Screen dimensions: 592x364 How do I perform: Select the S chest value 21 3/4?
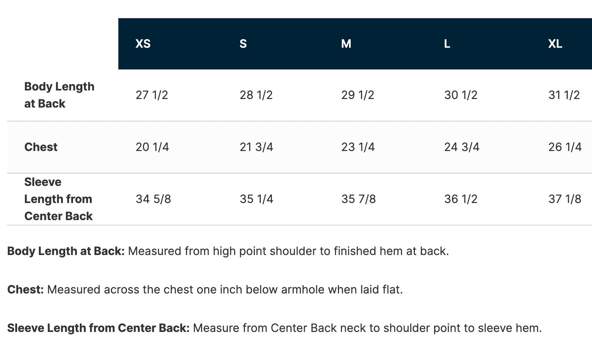(x=256, y=147)
